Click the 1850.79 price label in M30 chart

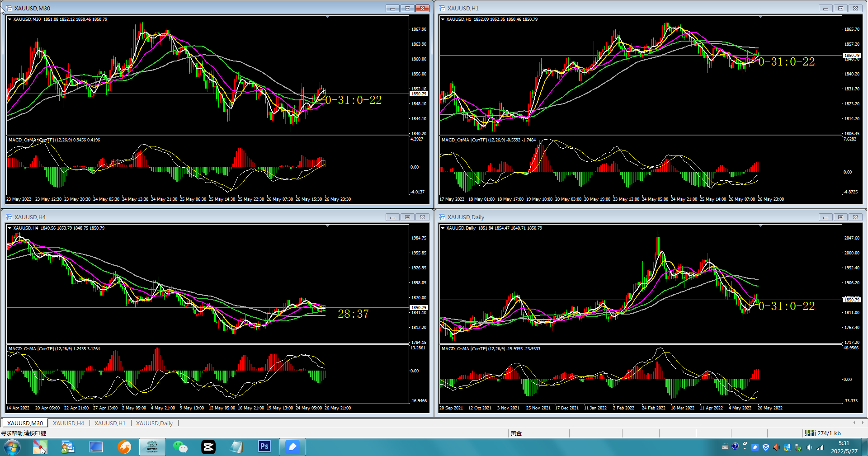click(419, 94)
